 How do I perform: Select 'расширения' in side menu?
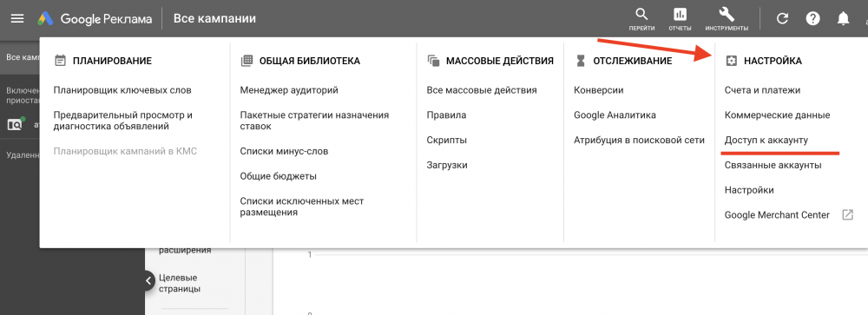click(185, 250)
